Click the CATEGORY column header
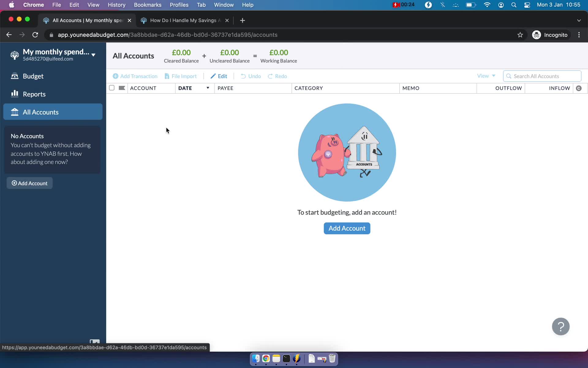Viewport: 588px width, 368px height. click(345, 88)
